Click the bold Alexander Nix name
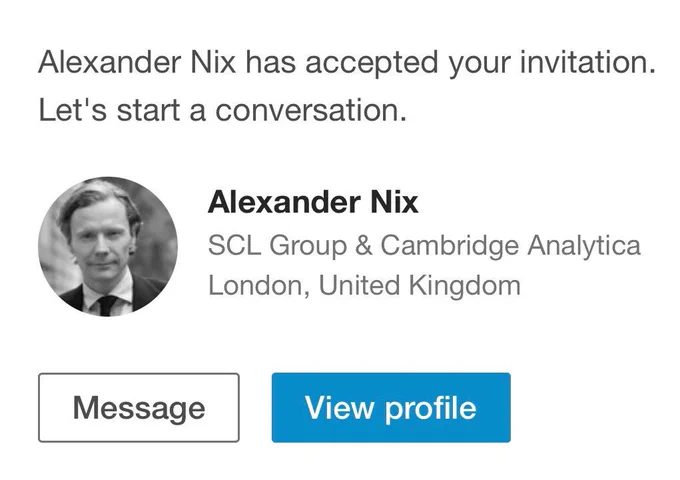 click(313, 202)
